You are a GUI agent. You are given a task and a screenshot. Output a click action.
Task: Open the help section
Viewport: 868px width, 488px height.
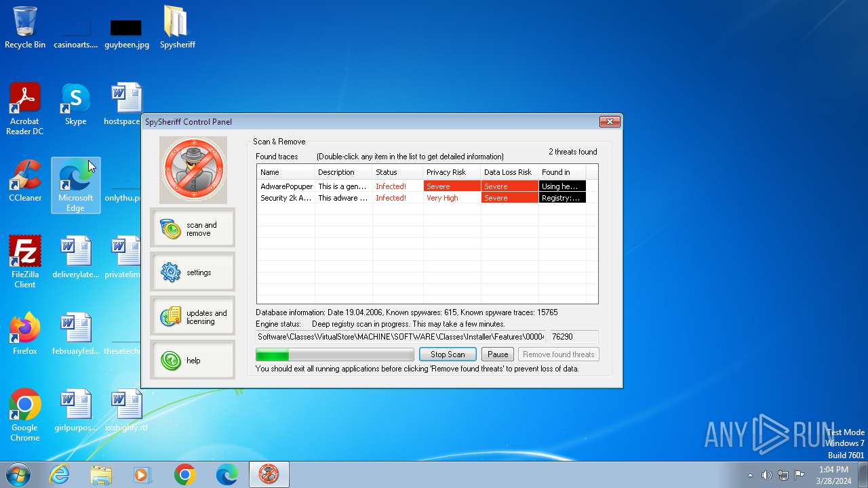(x=193, y=360)
